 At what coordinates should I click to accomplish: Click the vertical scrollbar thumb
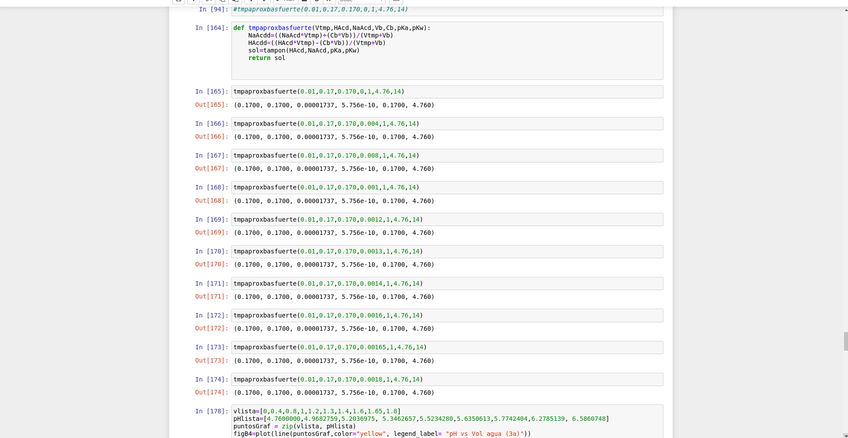tap(845, 342)
